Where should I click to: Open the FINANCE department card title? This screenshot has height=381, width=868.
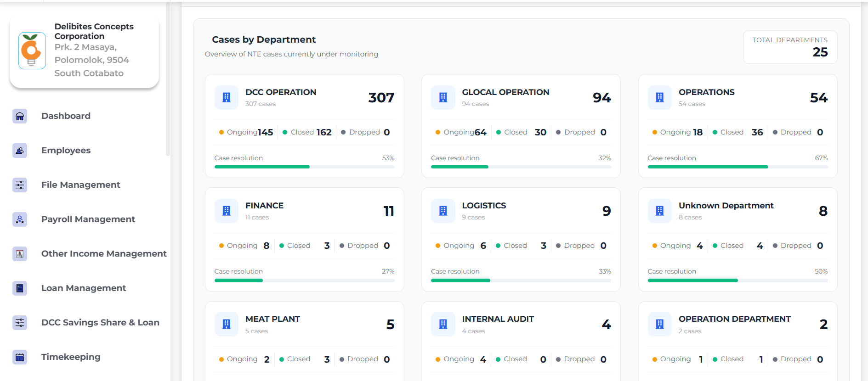(x=264, y=206)
